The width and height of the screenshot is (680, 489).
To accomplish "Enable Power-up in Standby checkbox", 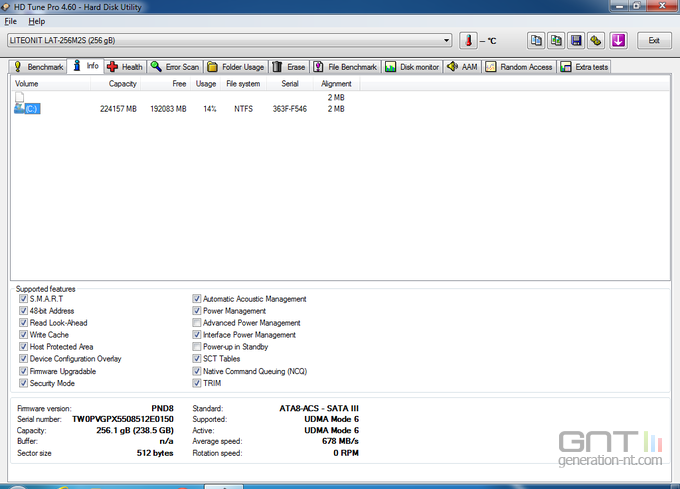I will (x=197, y=346).
